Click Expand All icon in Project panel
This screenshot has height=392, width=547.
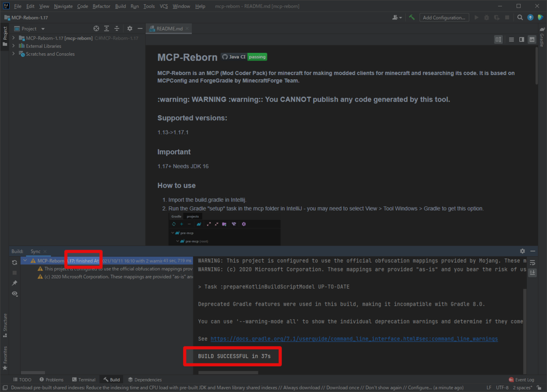pyautogui.click(x=107, y=28)
